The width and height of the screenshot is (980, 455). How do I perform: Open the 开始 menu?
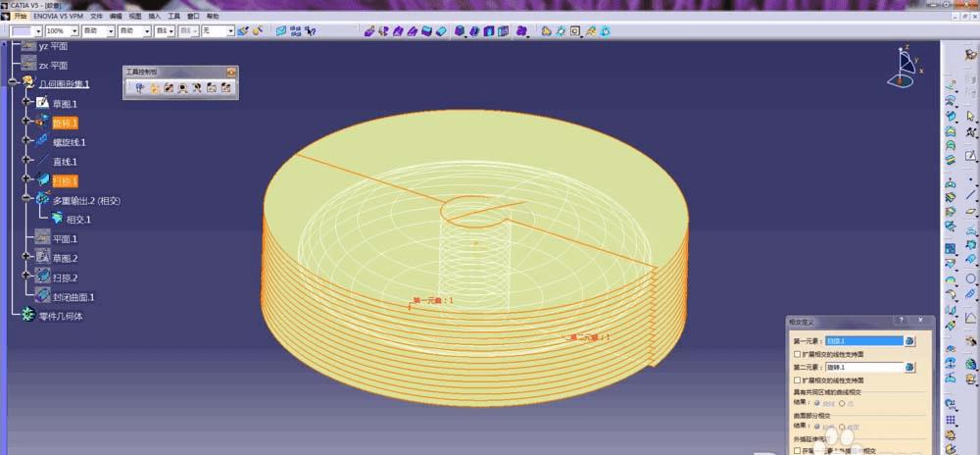tap(21, 16)
